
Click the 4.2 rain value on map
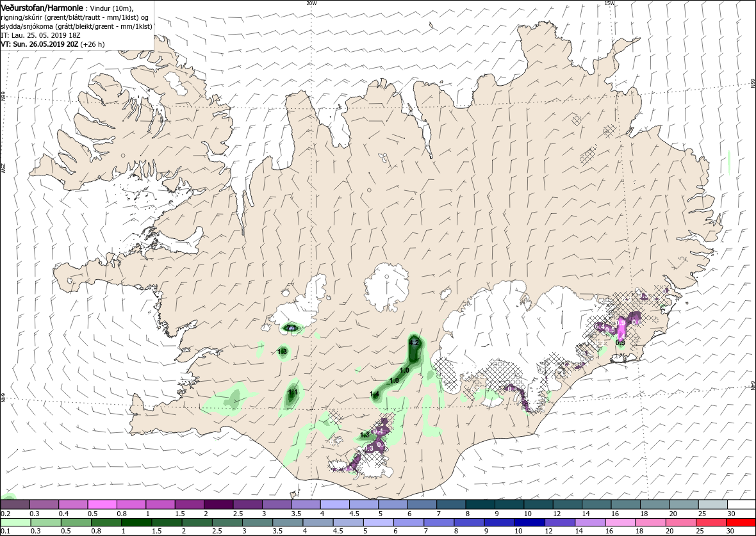pyautogui.click(x=414, y=343)
